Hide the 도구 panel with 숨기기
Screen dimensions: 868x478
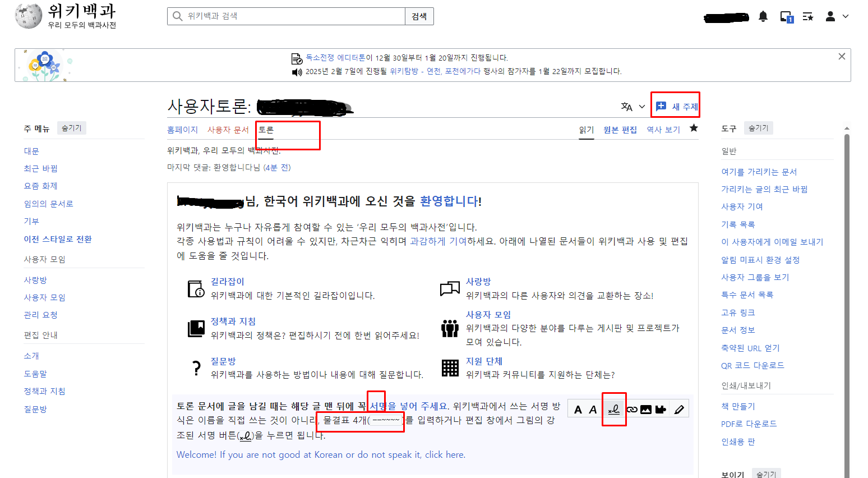(758, 128)
